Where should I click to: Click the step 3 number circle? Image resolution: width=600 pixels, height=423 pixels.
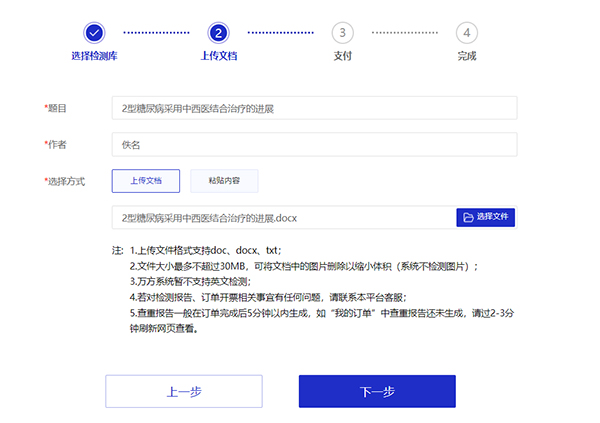pos(343,33)
